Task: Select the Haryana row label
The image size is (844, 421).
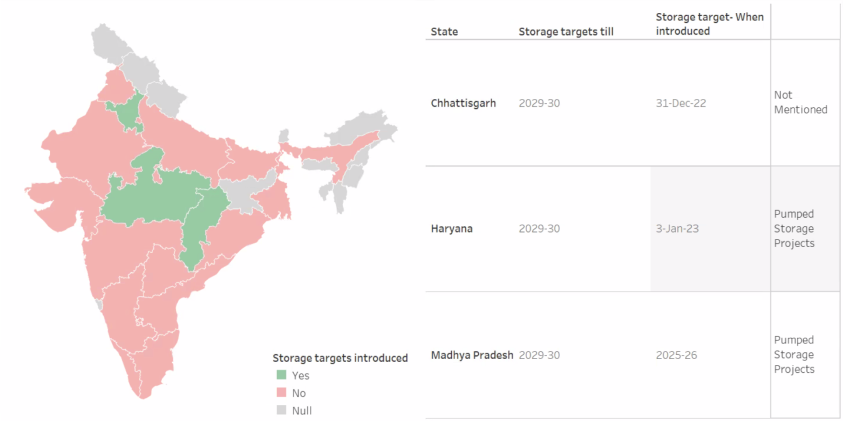Action: point(452,229)
